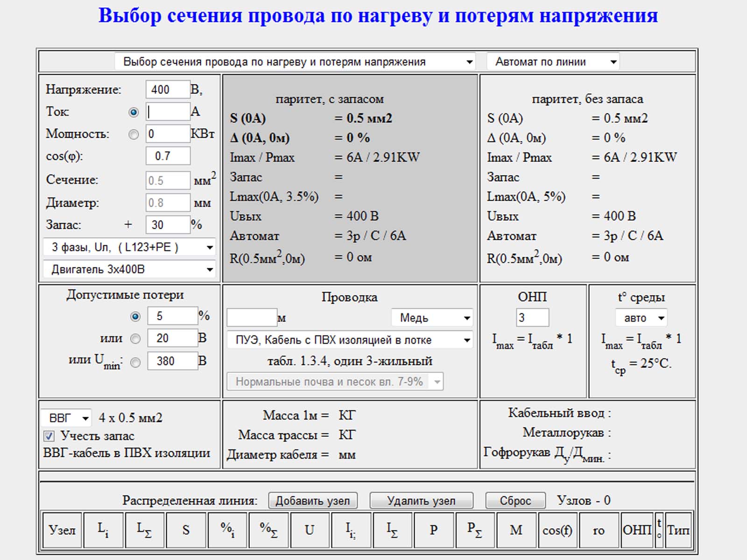This screenshot has height=560, width=747.
Task: Click the wiring length input in meters
Action: (x=252, y=318)
